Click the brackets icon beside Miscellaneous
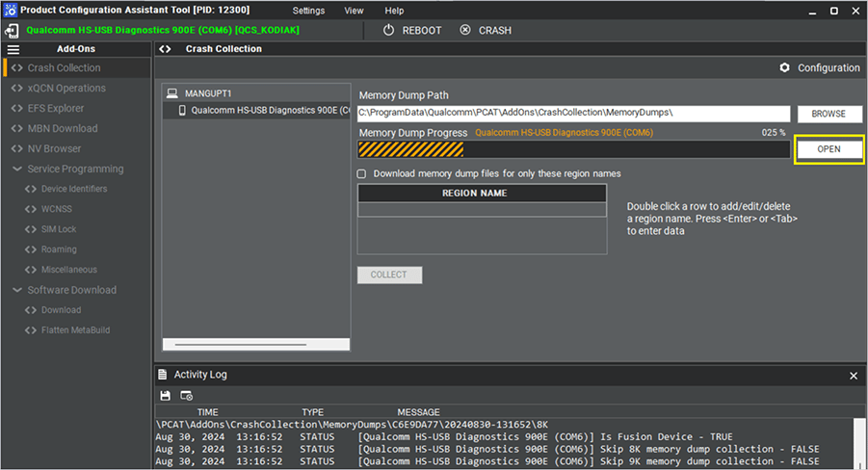This screenshot has height=470, width=868. [x=31, y=270]
